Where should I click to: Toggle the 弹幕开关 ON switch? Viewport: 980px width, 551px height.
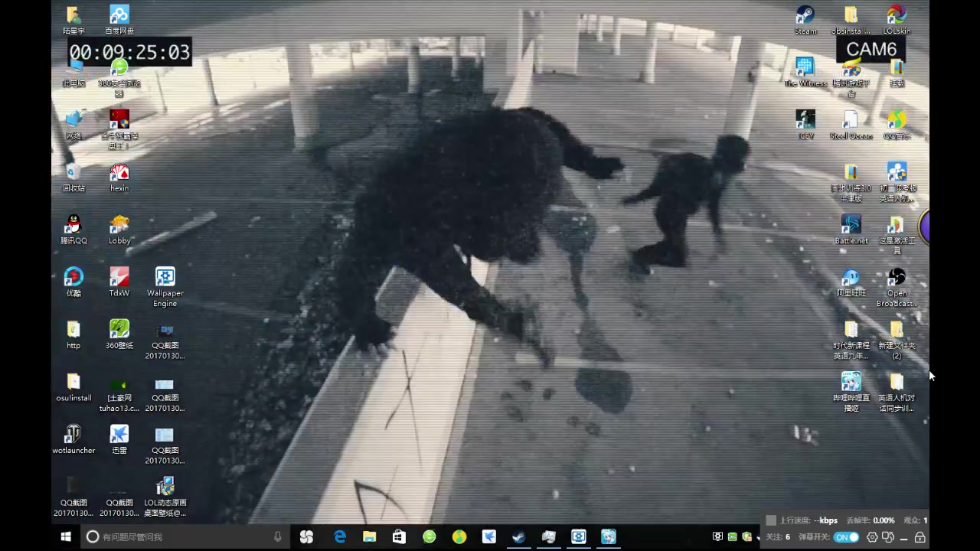(x=846, y=537)
